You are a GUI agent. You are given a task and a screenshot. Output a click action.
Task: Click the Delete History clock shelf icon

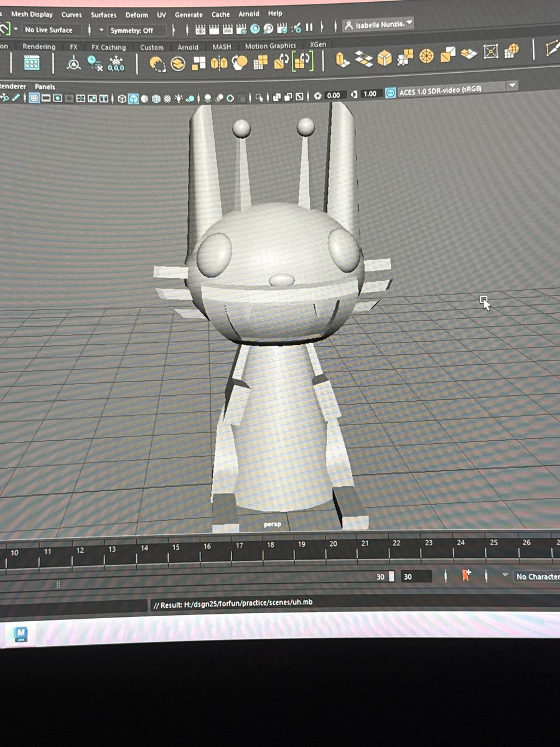[95, 63]
